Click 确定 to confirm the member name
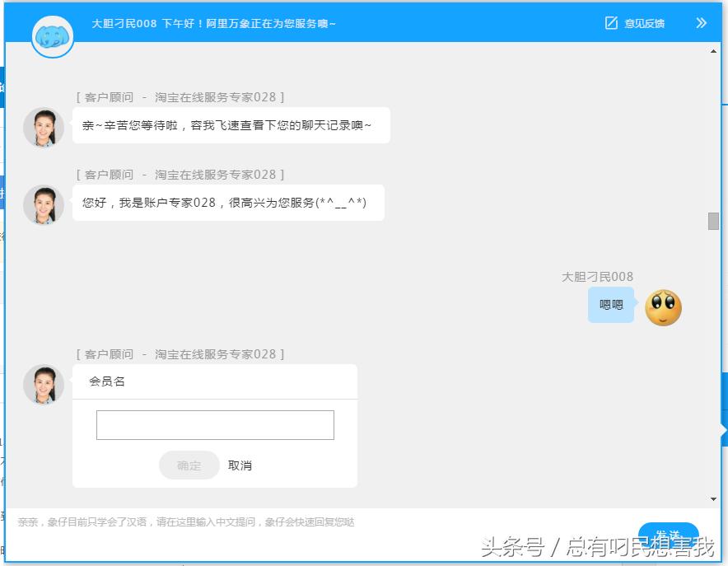The height and width of the screenshot is (566, 728). click(x=189, y=465)
